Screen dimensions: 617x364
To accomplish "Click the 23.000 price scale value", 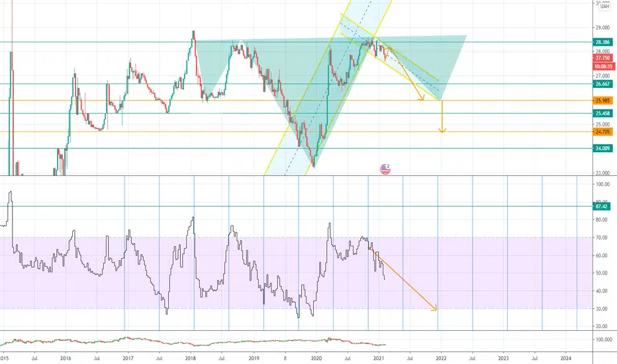I will [602, 173].
